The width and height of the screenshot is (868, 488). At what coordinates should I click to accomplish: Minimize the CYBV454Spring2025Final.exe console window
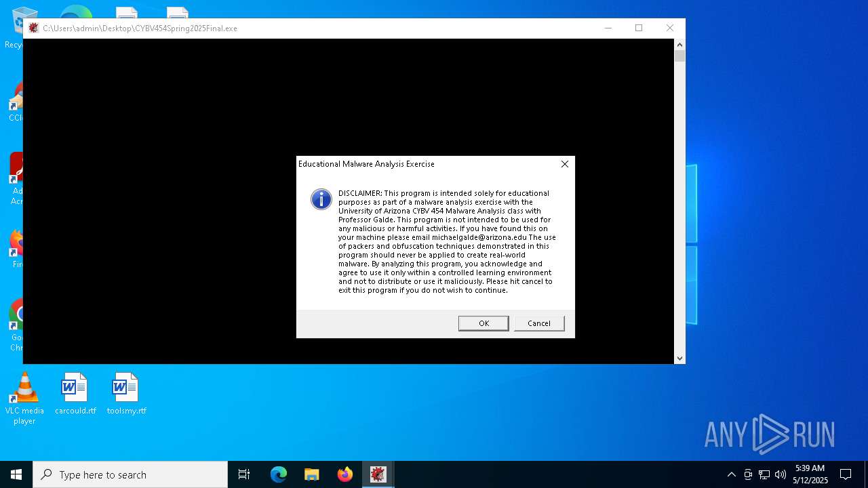point(608,28)
